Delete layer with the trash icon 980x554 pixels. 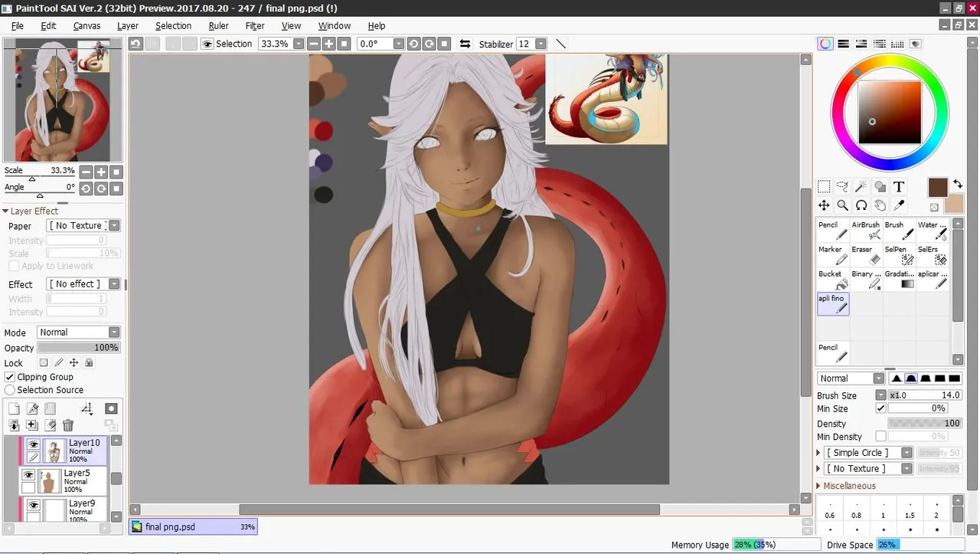click(x=68, y=425)
